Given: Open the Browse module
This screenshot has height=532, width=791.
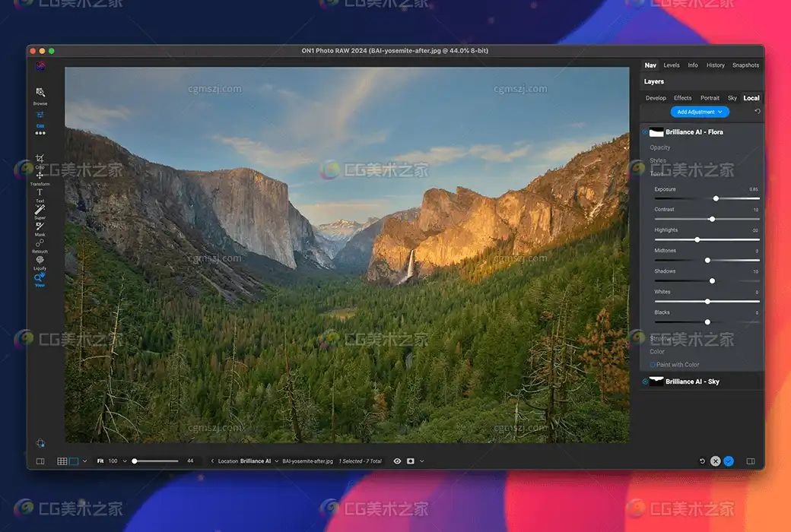Looking at the screenshot, I should [x=40, y=93].
